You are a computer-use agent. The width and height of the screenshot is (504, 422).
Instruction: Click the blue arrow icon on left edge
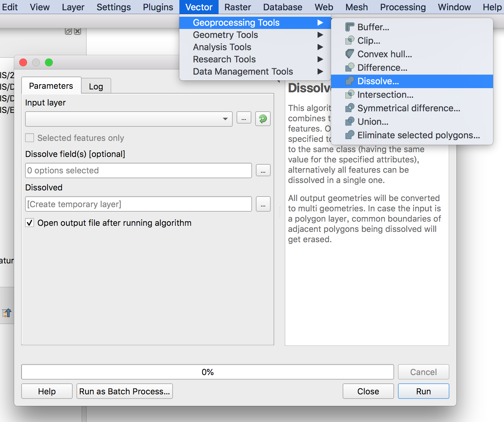(7, 313)
